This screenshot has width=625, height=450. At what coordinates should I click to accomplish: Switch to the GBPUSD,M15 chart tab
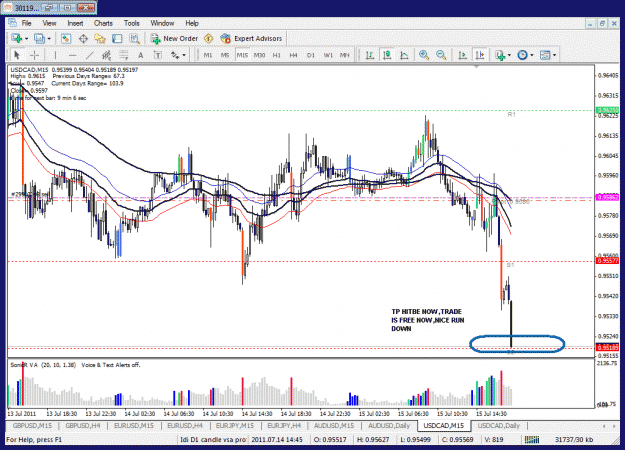pos(32,426)
